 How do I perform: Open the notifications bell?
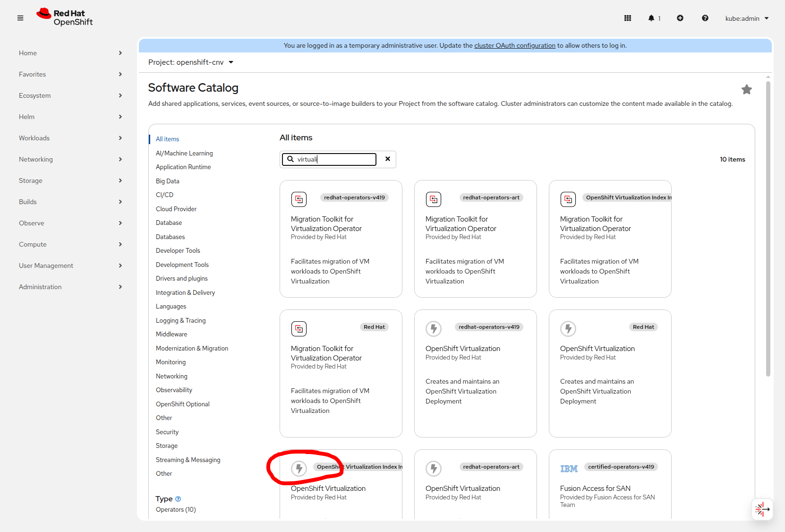(654, 18)
